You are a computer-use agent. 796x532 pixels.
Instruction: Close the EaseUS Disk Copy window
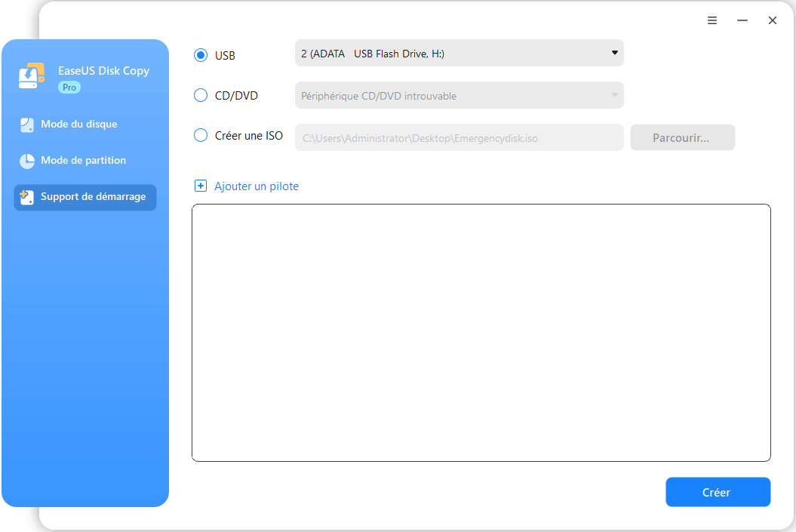pos(772,20)
